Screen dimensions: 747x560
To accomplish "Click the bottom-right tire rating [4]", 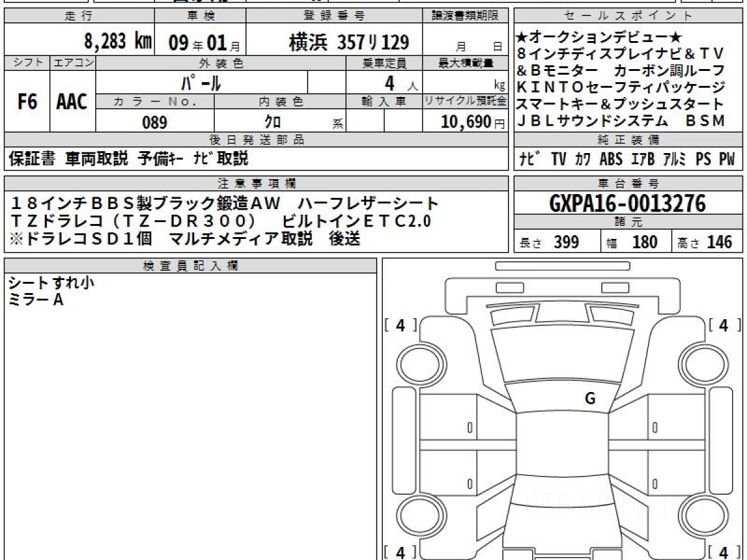I will (724, 552).
